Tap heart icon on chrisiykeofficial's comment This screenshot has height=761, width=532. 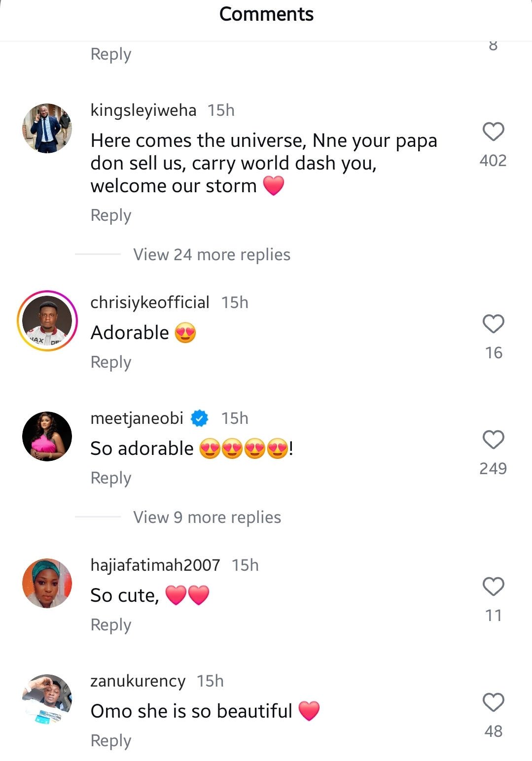(x=493, y=324)
